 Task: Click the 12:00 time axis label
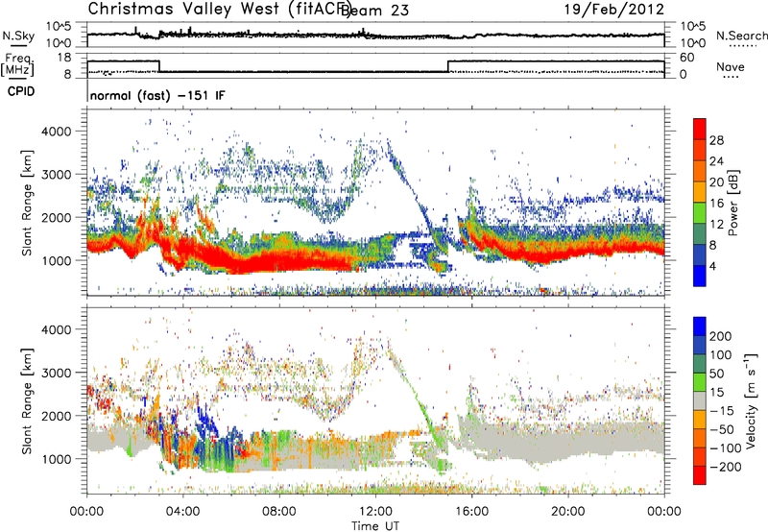tap(375, 512)
